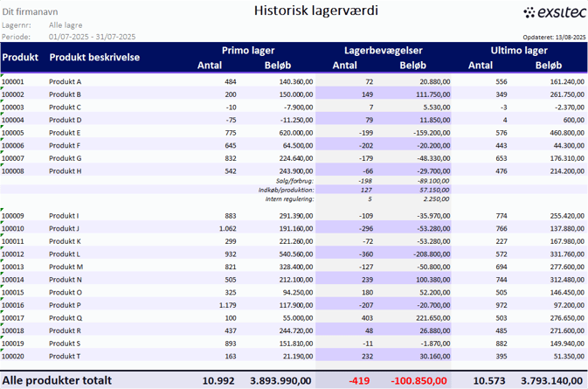Click the 'Opdateret: 13/08-2025' timestamp
This screenshot has width=588, height=389.
tap(554, 38)
